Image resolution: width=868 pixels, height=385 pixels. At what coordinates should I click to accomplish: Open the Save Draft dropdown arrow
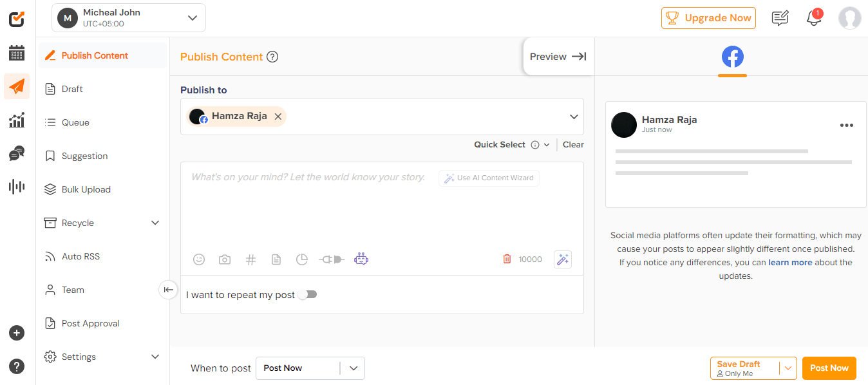[x=788, y=368]
